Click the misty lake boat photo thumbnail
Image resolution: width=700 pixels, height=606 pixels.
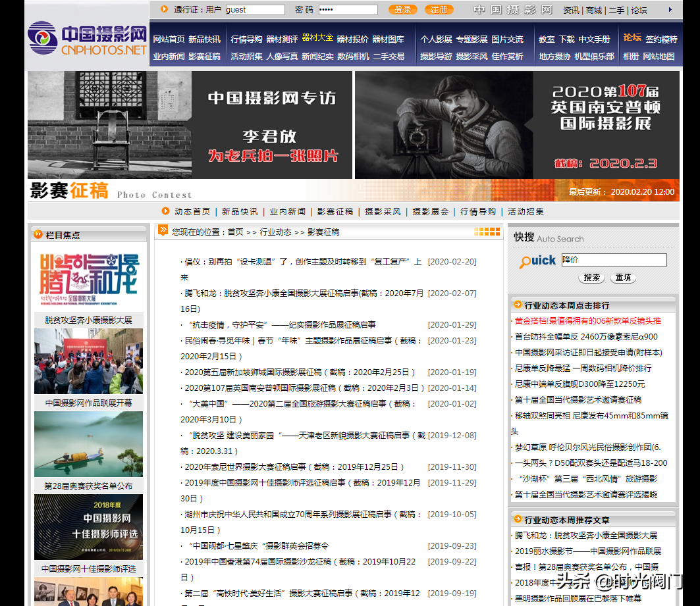[88, 444]
